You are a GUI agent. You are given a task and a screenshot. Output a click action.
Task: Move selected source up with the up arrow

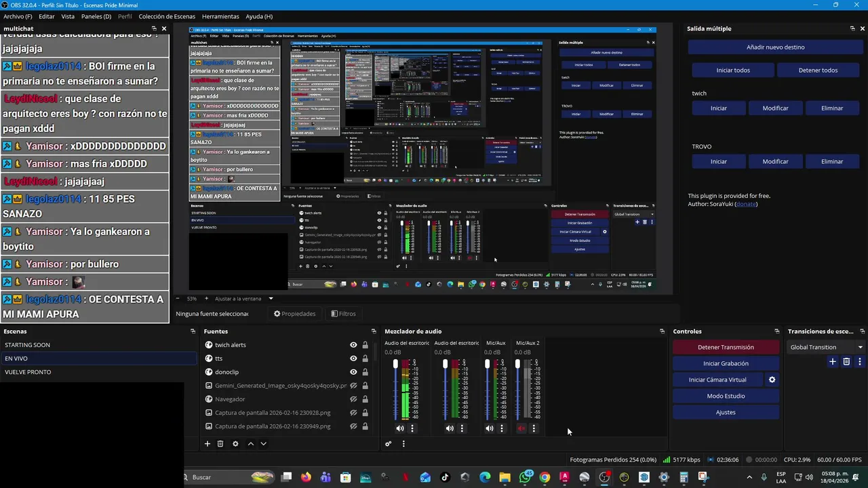(250, 444)
